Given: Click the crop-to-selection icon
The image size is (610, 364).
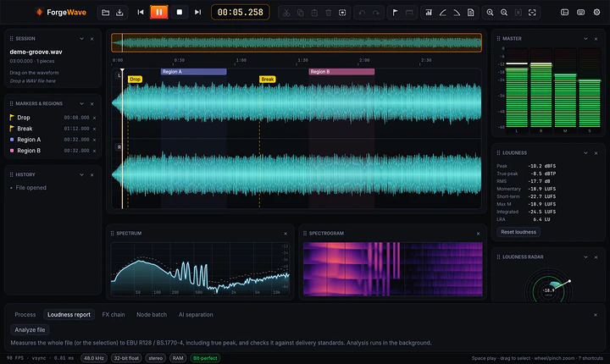Looking at the screenshot, I should (342, 13).
